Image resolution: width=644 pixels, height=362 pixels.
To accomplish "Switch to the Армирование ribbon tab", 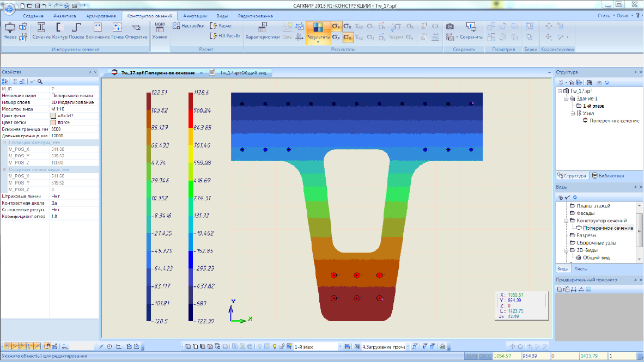I will 100,16.
